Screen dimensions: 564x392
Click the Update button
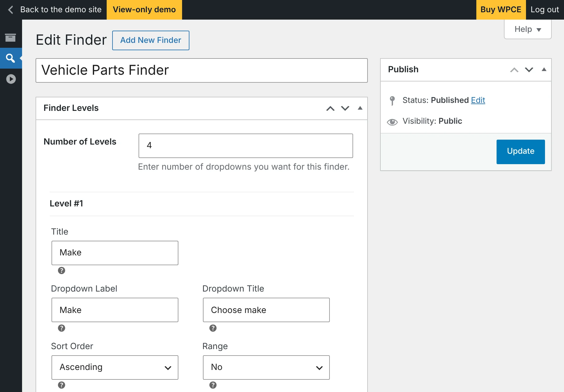(x=520, y=152)
